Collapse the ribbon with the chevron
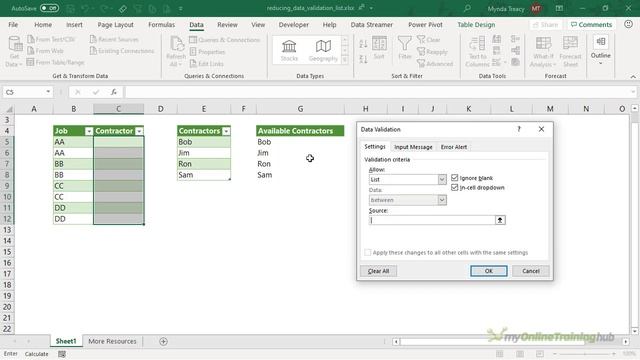 (633, 76)
